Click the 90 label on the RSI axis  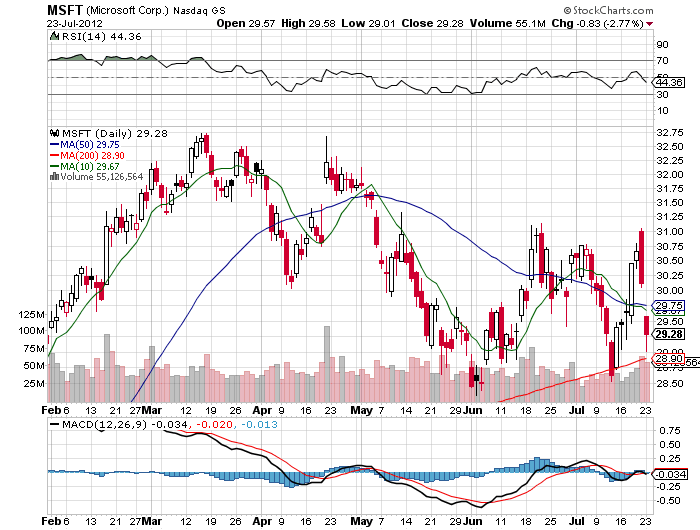coord(662,44)
